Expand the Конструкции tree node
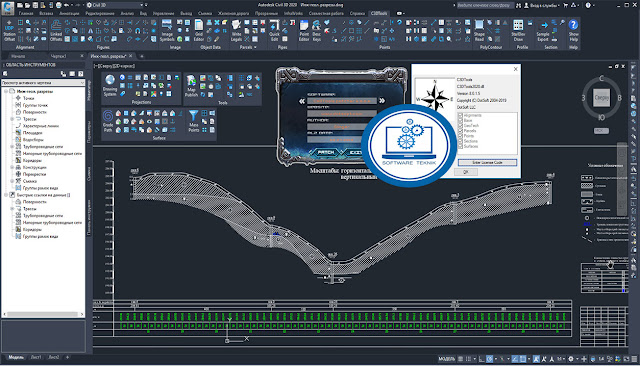Image resolution: width=640 pixels, height=366 pixels. pyautogui.click(x=12, y=167)
